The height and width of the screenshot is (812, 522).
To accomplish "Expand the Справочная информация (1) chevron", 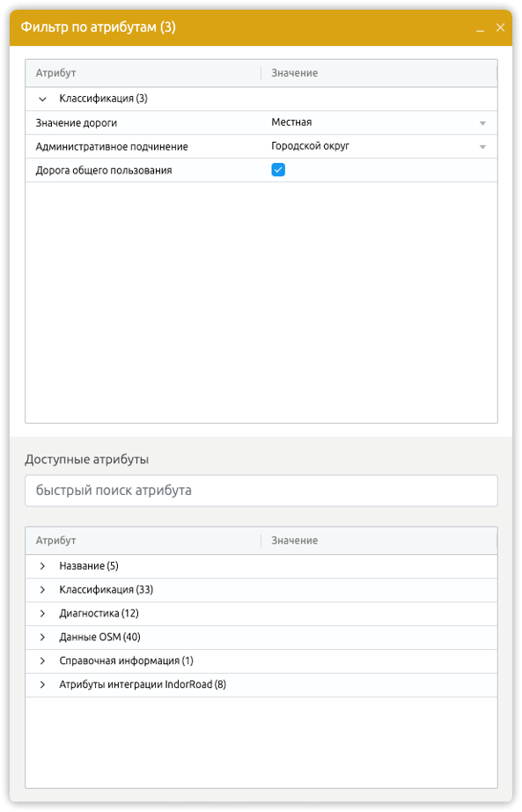I will (43, 661).
